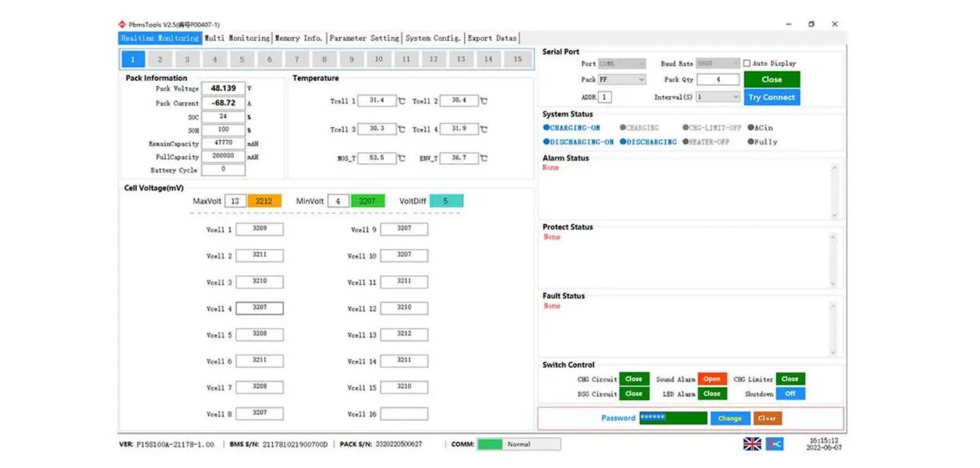Click the Battery Cycle field

coord(224,170)
